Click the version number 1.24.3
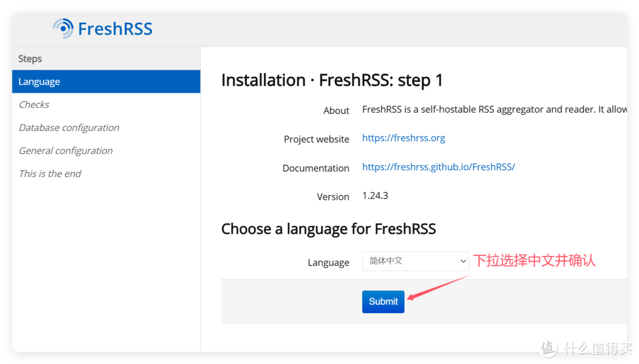Image resolution: width=639 pixels, height=364 pixels. (x=375, y=196)
